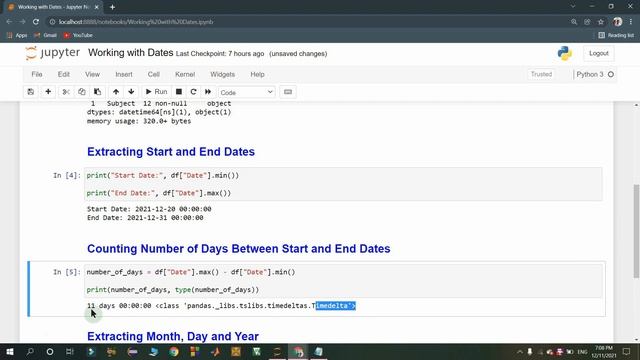Interrupt the kernel with stop icon
Screen dimensions: 640x360
click(179, 92)
